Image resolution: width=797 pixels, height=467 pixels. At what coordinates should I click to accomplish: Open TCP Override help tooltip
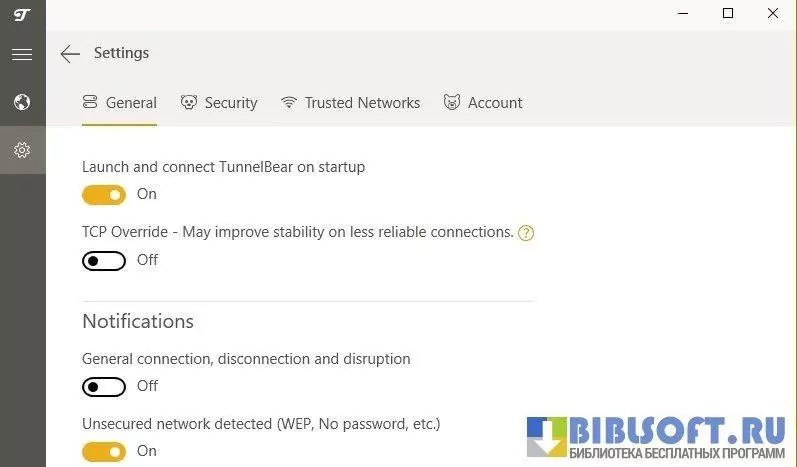[x=526, y=233]
